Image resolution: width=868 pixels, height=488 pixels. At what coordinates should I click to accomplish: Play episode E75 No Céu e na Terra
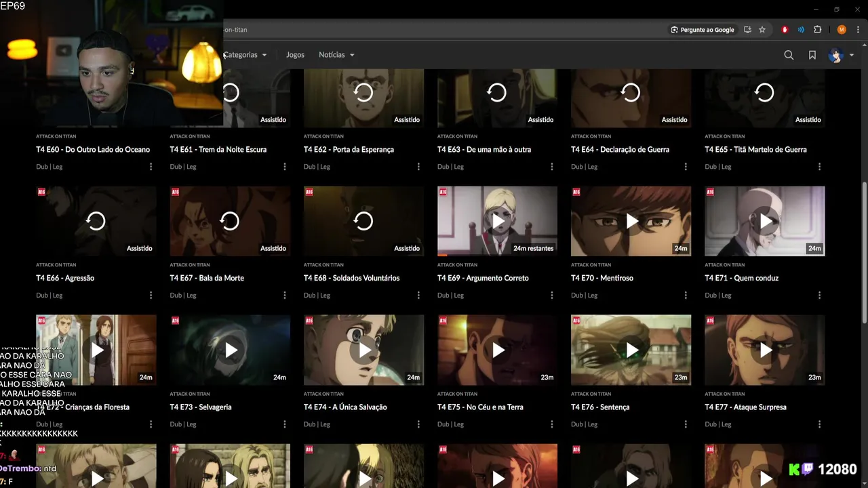click(x=497, y=350)
